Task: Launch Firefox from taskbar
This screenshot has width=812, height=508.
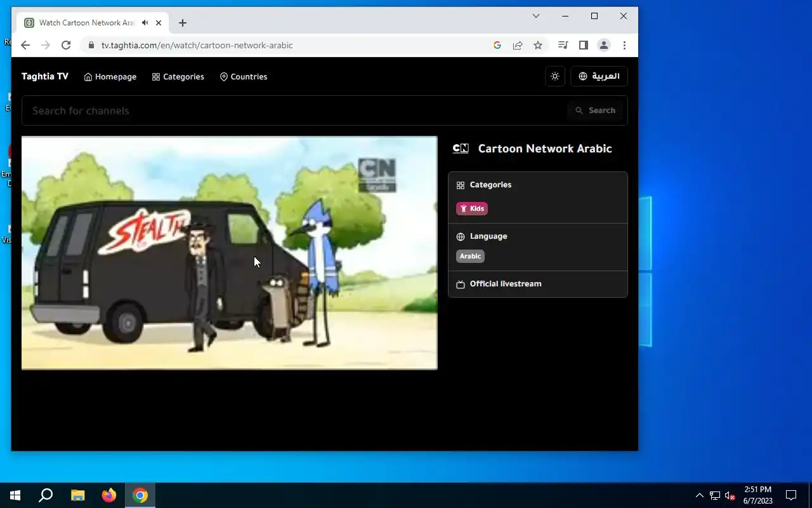Action: click(109, 495)
